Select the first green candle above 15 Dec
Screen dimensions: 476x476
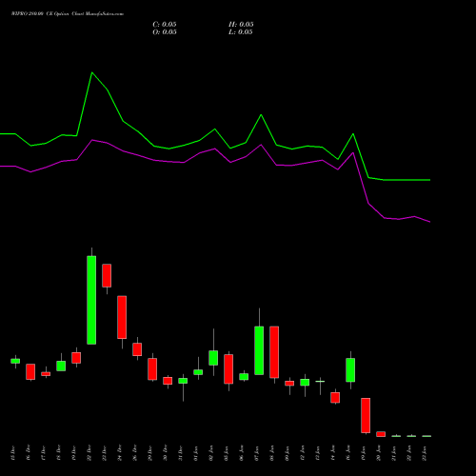(x=15, y=361)
